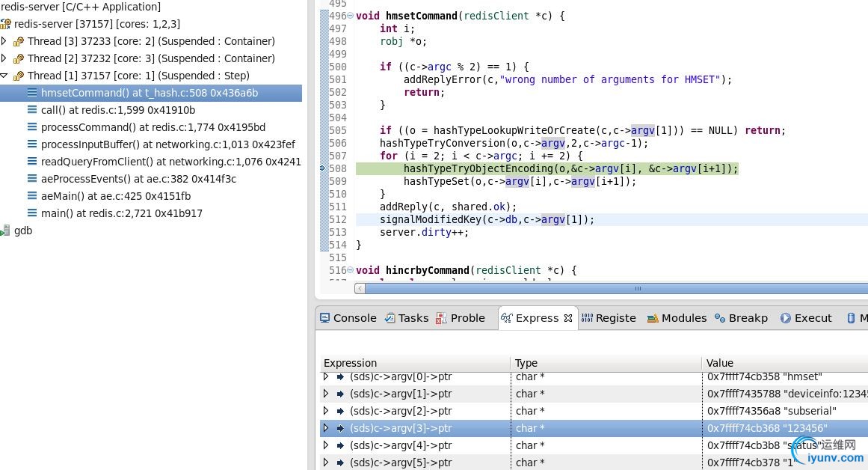Select processCommand() stack frame

click(153, 127)
